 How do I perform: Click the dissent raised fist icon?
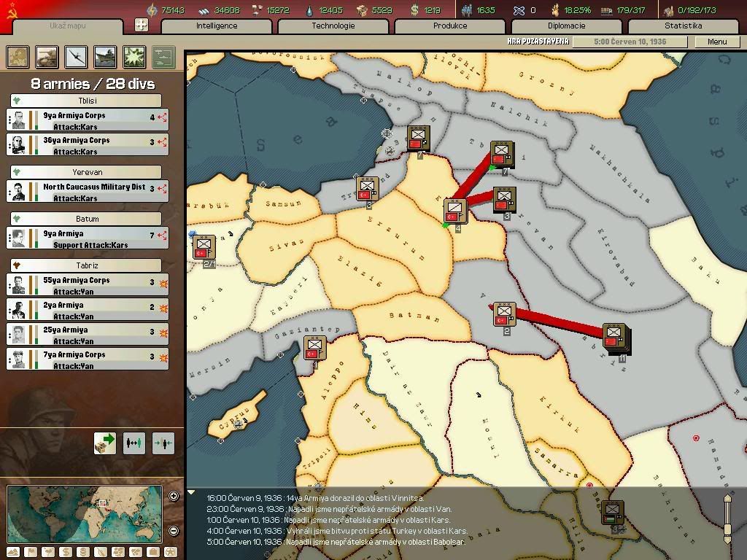click(x=555, y=10)
